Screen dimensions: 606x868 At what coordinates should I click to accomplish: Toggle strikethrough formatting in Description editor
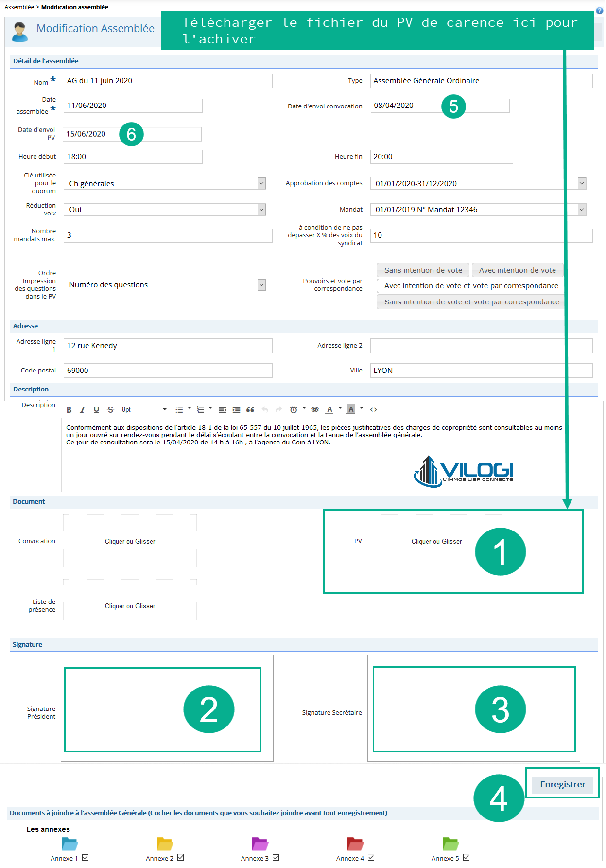point(110,410)
